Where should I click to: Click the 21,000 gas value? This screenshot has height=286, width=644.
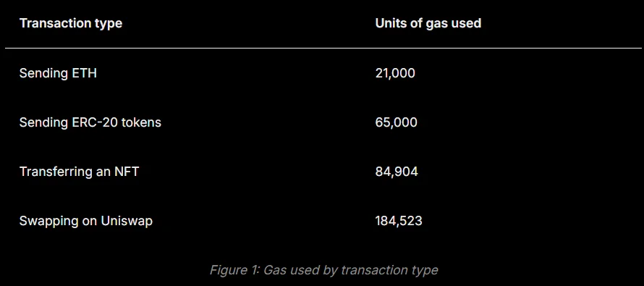pyautogui.click(x=395, y=73)
